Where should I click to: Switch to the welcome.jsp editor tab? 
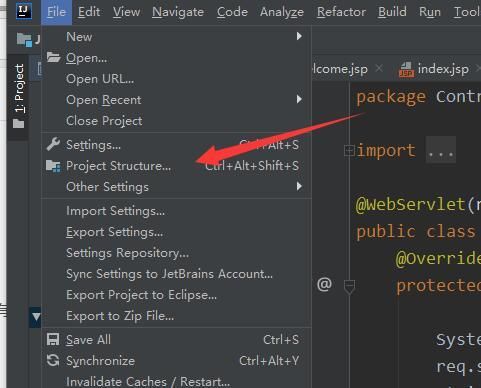340,69
